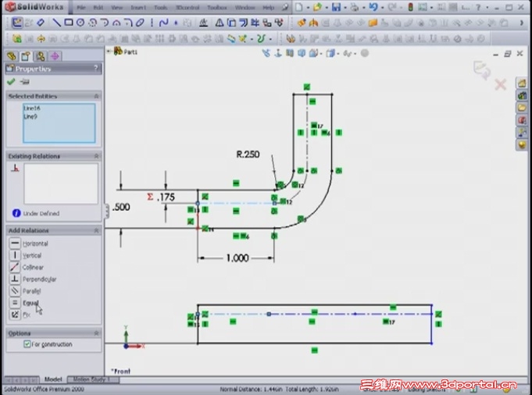This screenshot has width=532, height=395.
Task: Select the Smart Dimension tool
Action: [41, 23]
